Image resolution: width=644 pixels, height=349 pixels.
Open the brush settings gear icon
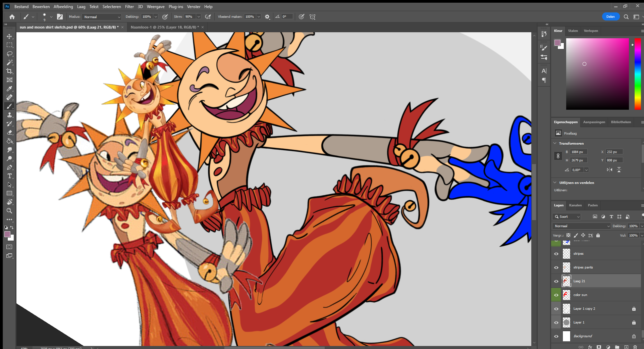(x=267, y=17)
